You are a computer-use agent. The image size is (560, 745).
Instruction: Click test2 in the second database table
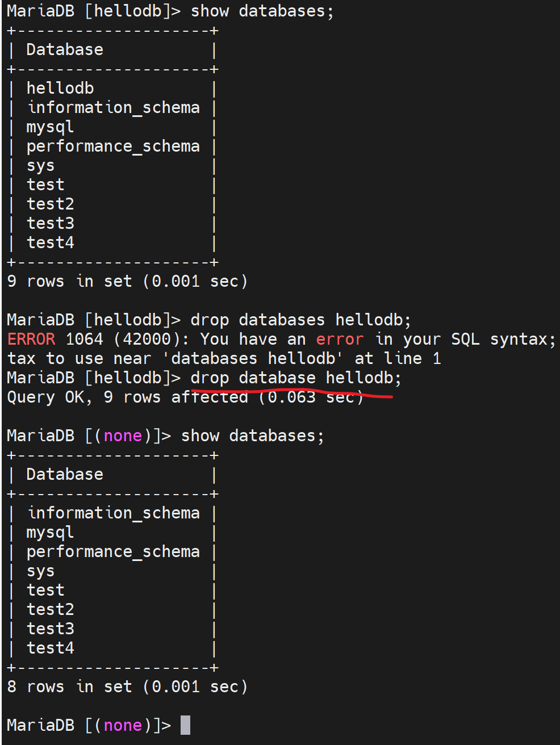pos(51,609)
